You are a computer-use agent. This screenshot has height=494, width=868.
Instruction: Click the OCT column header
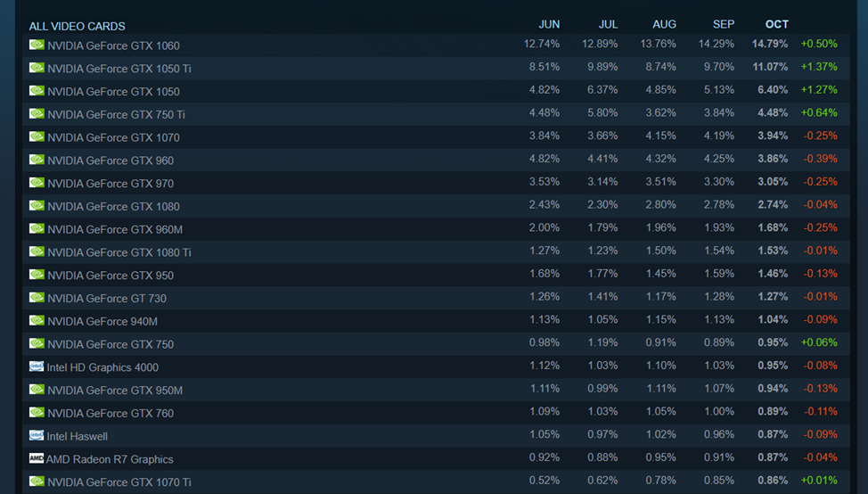pos(776,24)
